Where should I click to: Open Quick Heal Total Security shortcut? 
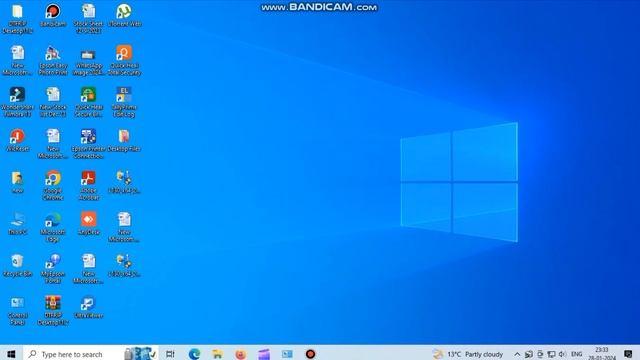[x=124, y=60]
